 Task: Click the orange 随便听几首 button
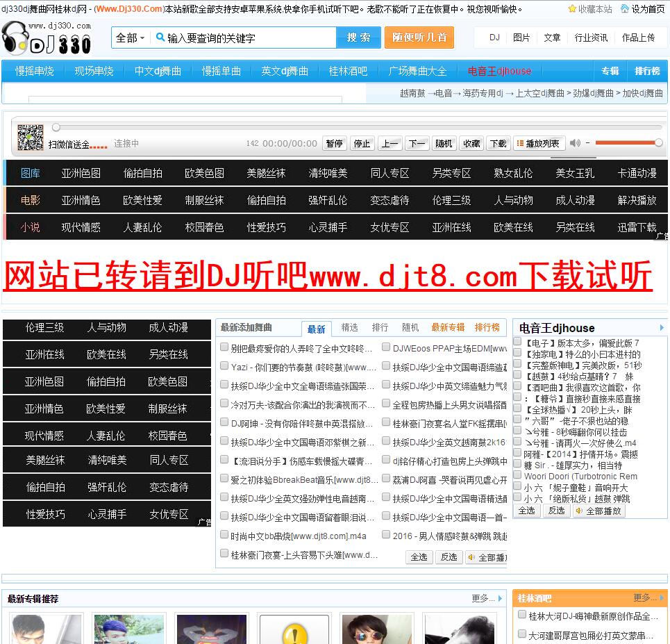(419, 38)
